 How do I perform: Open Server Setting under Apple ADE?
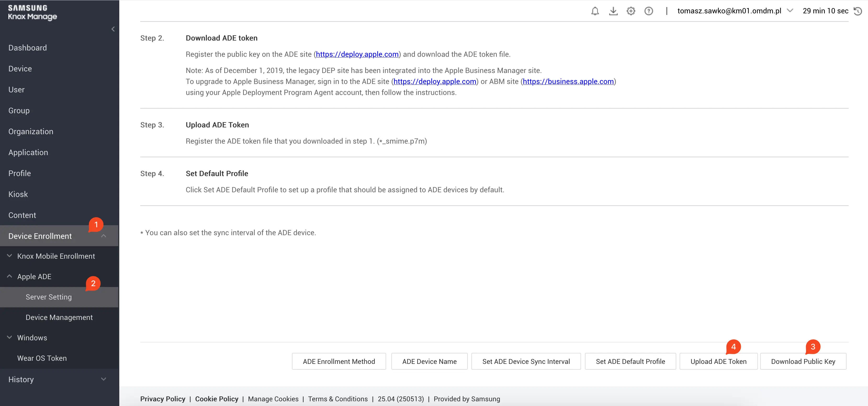click(59, 297)
